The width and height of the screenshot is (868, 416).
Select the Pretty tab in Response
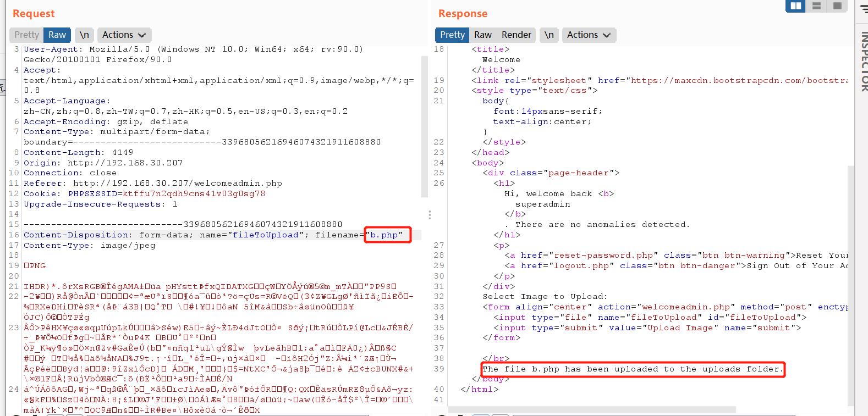point(452,35)
